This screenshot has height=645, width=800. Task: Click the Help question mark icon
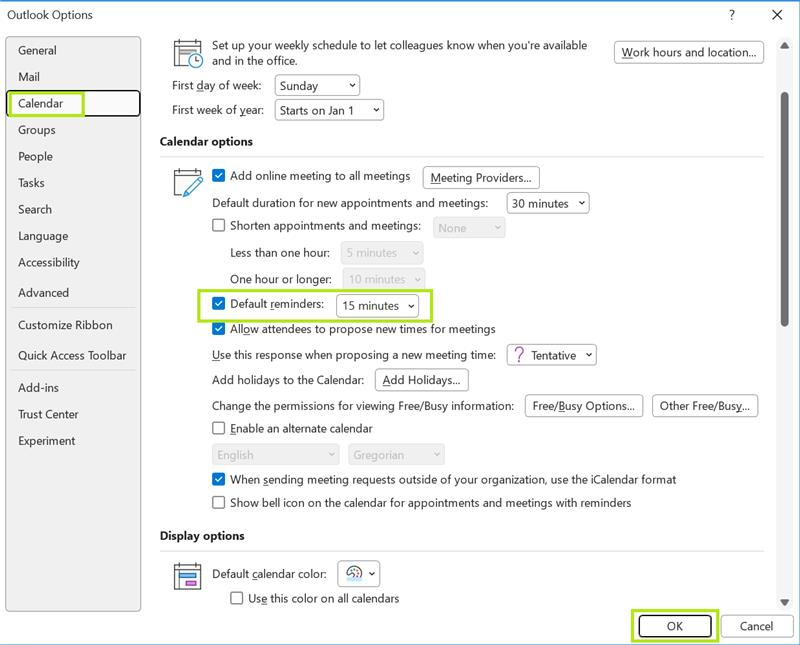pyautogui.click(x=732, y=15)
